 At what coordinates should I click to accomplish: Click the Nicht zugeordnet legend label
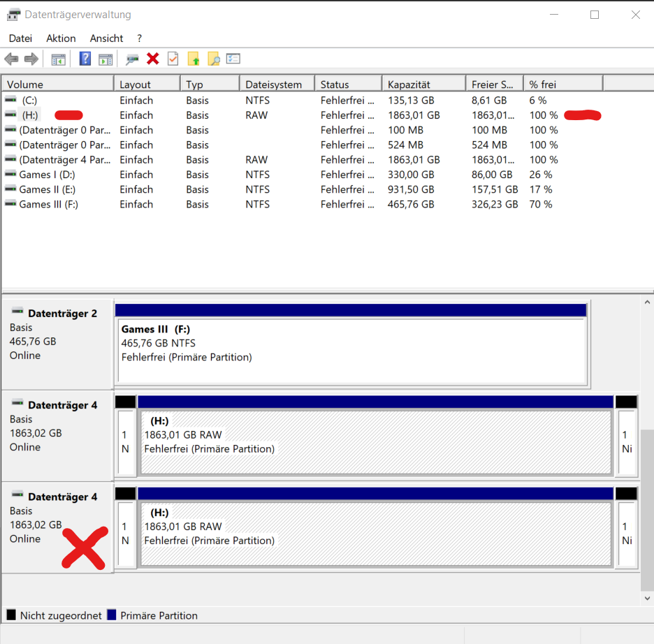click(61, 615)
